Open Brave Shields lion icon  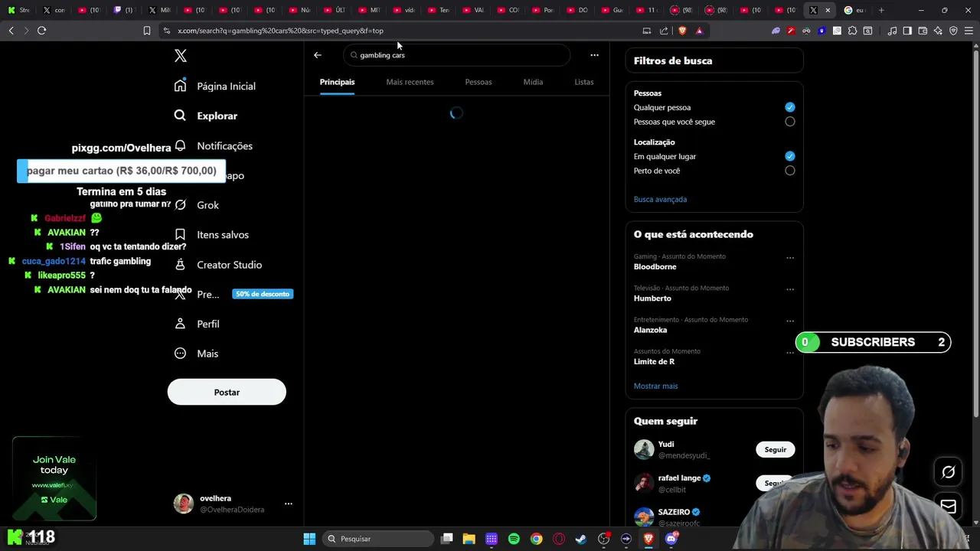coord(682,31)
